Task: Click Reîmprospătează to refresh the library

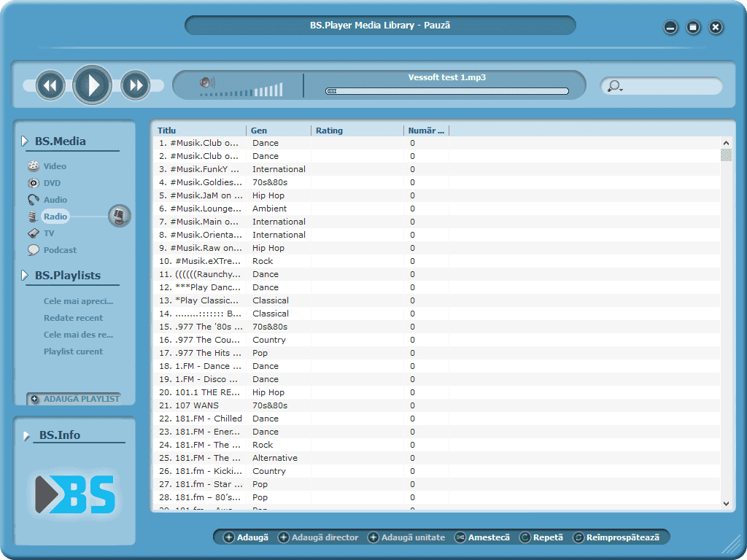Action: point(616,537)
